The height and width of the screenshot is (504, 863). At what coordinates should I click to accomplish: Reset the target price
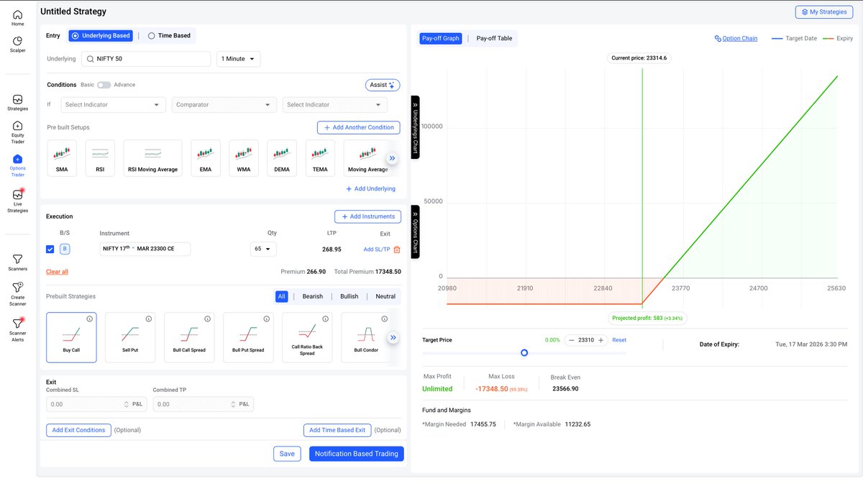coord(619,340)
